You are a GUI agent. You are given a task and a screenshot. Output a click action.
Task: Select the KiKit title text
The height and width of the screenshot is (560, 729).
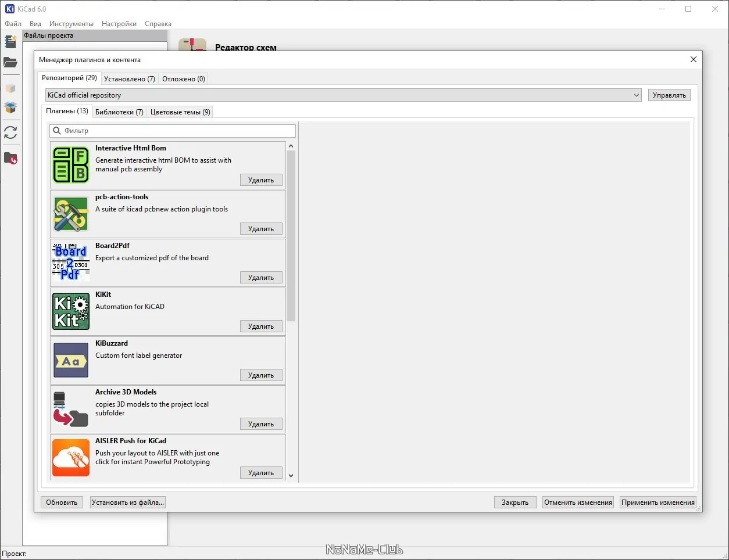103,295
